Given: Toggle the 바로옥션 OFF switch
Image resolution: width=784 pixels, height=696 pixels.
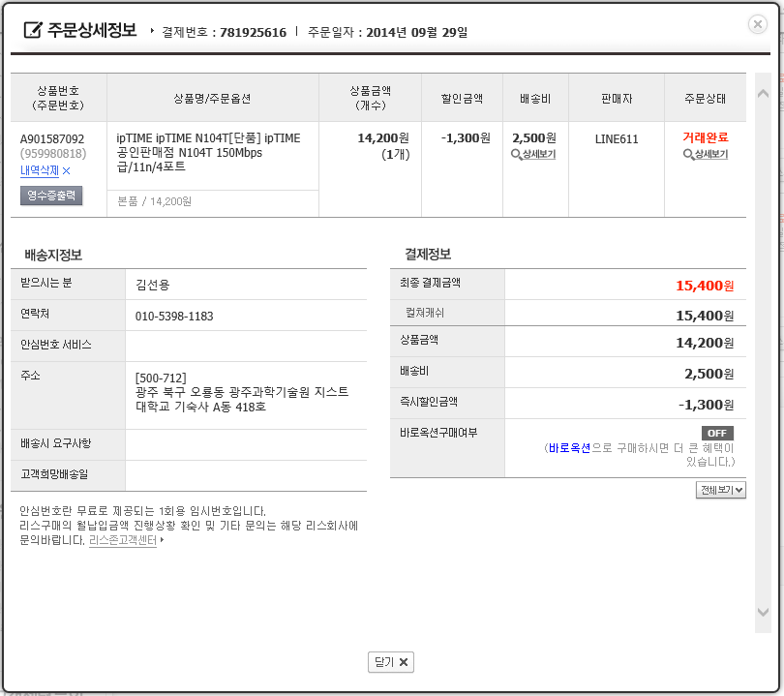Looking at the screenshot, I should (717, 433).
